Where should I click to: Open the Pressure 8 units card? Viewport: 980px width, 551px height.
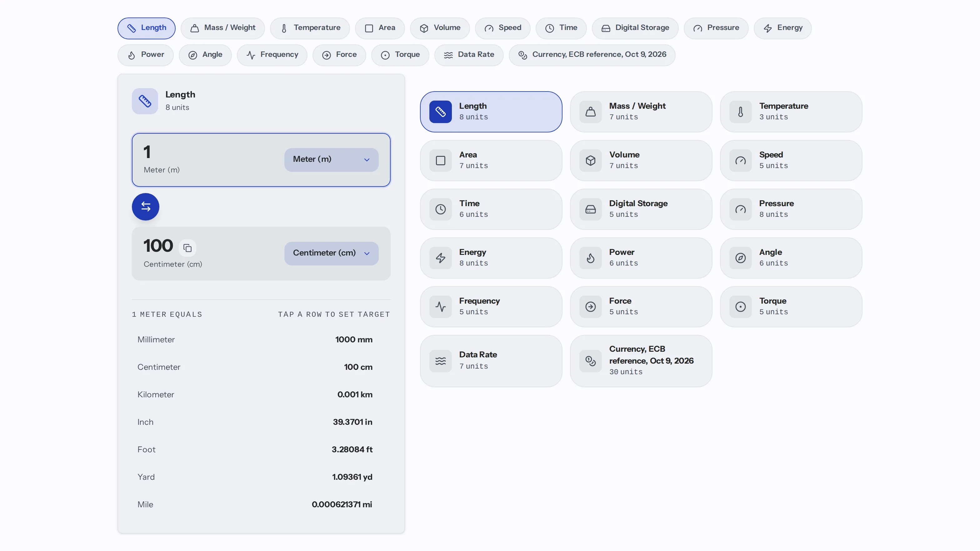tap(791, 209)
